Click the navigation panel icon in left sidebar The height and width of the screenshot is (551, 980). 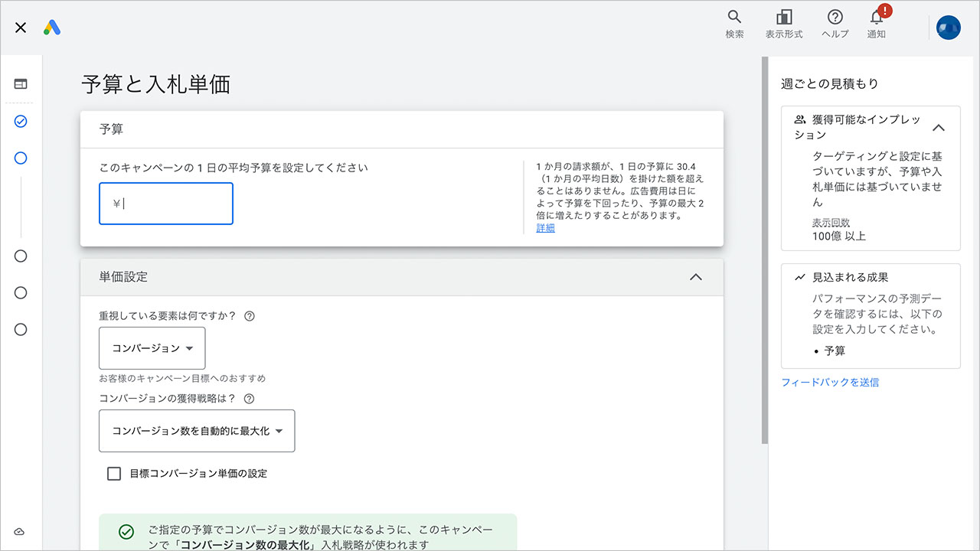pos(21,84)
